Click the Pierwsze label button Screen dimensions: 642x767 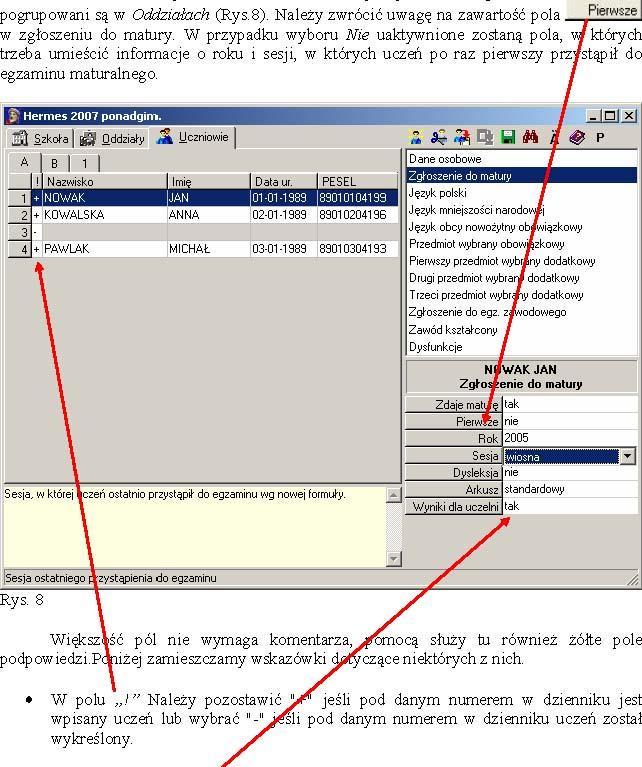[454, 422]
